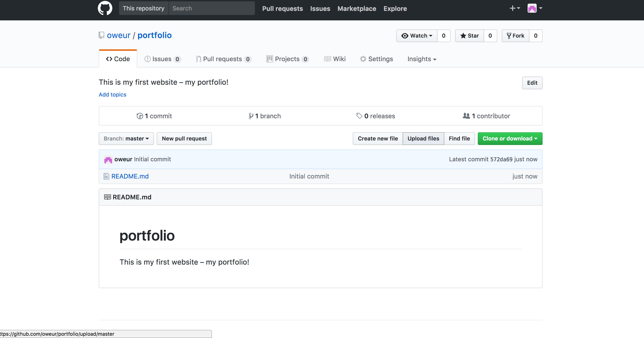Click Edit description button
The image size is (644, 338).
(532, 83)
